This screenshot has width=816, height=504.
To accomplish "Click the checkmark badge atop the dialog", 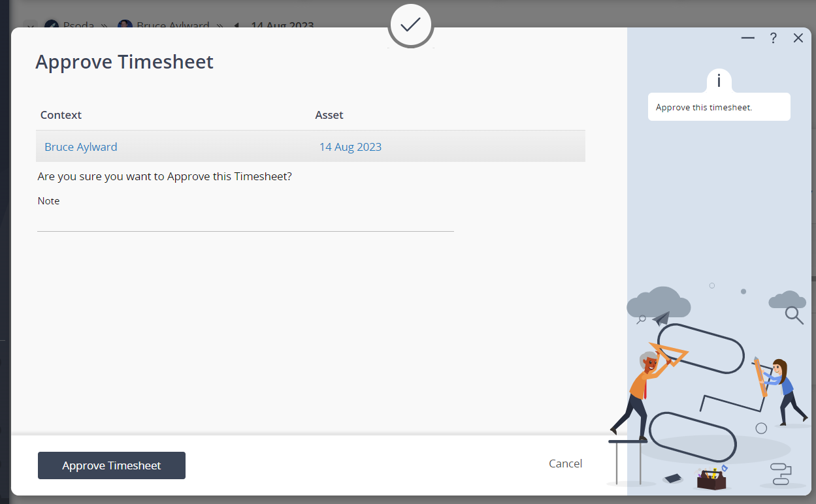I will click(410, 25).
